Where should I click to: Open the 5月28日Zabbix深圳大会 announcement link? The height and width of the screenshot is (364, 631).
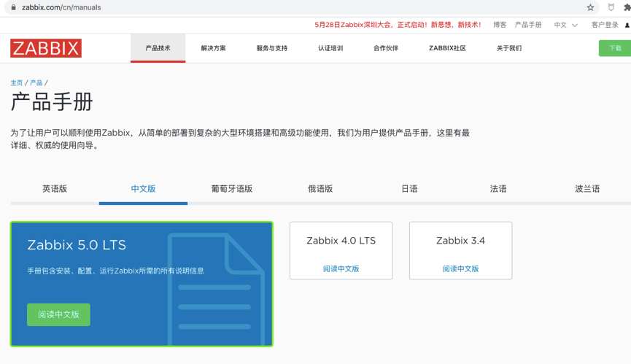[x=398, y=25]
